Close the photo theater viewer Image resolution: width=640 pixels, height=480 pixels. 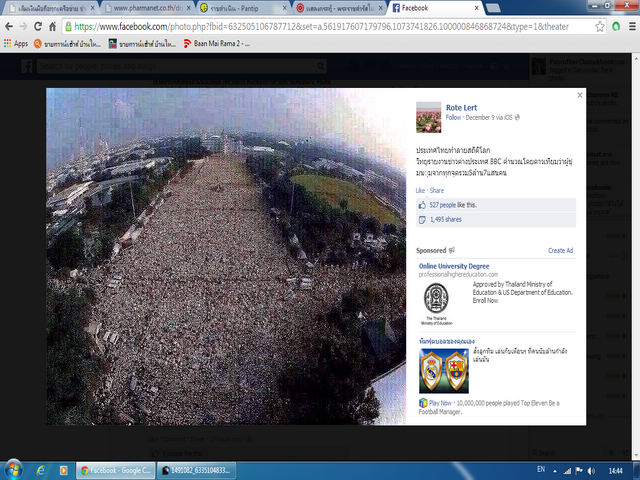[580, 95]
